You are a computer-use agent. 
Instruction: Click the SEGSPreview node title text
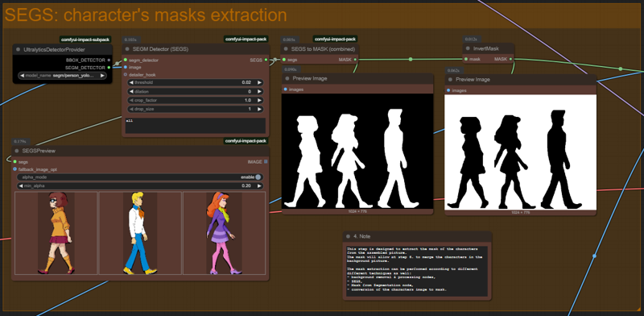[39, 151]
